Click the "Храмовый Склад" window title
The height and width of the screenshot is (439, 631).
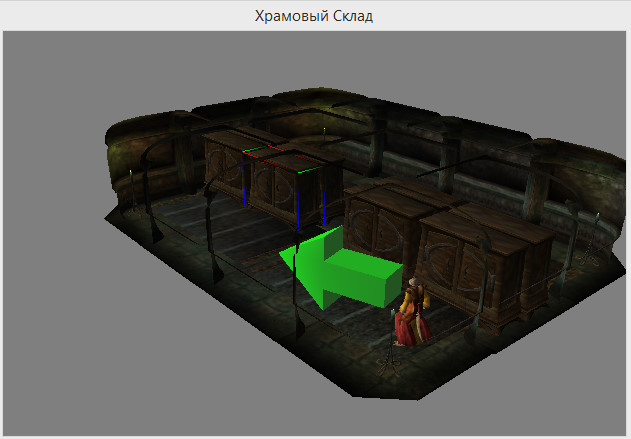click(x=314, y=15)
